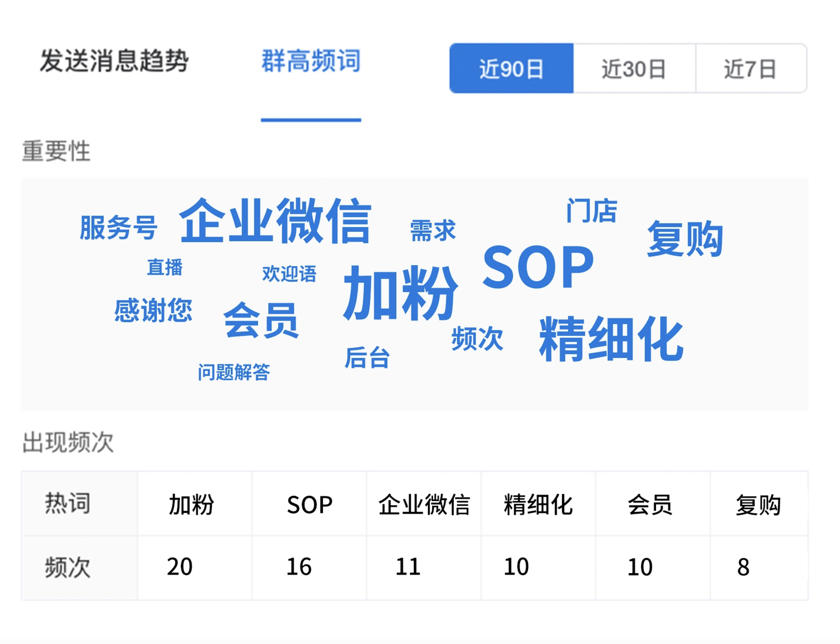Click the 出现频次 section label

(x=68, y=442)
